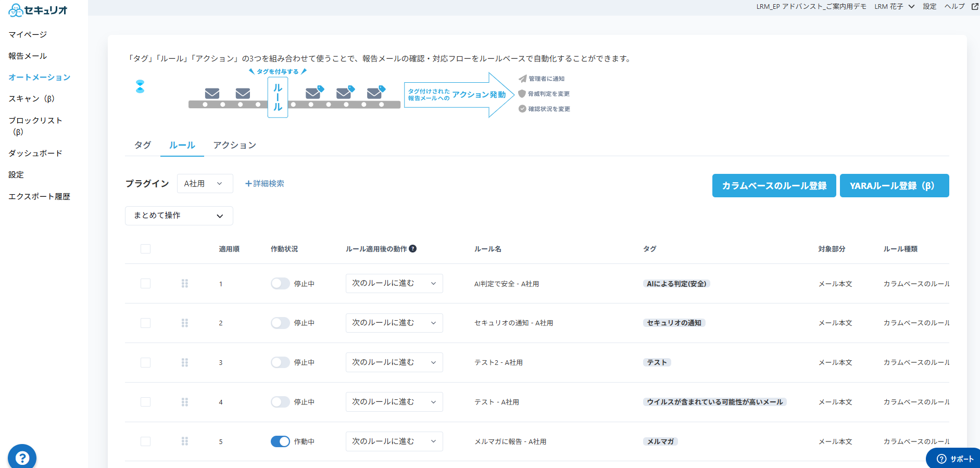Click the plus icon for 詳細検索
The height and width of the screenshot is (468, 980).
point(248,184)
